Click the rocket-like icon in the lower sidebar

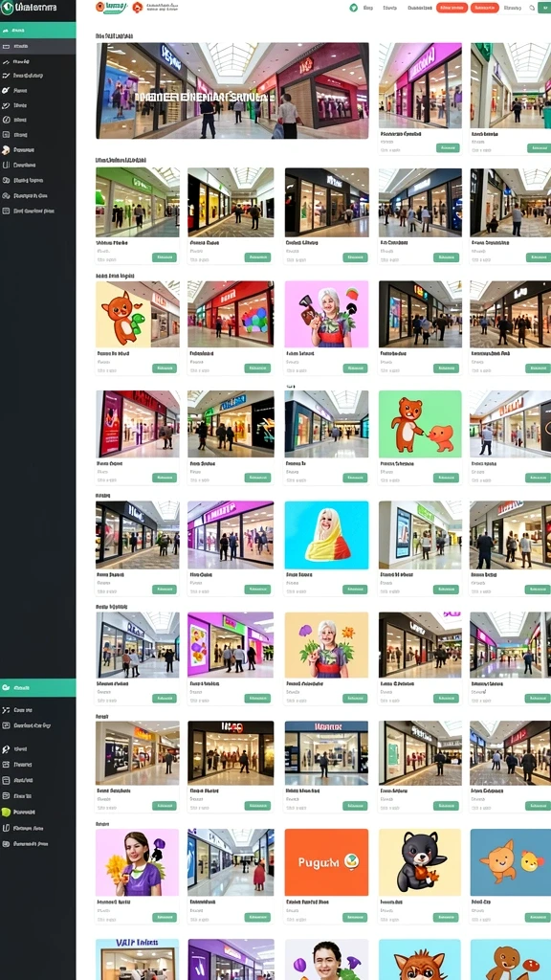(x=7, y=748)
